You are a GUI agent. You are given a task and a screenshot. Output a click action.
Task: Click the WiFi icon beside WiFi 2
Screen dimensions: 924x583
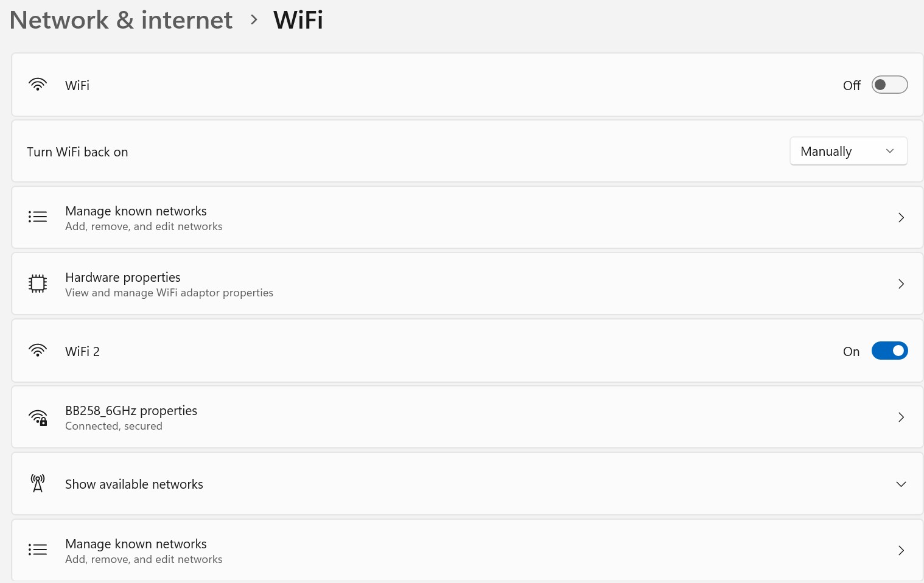[37, 351]
